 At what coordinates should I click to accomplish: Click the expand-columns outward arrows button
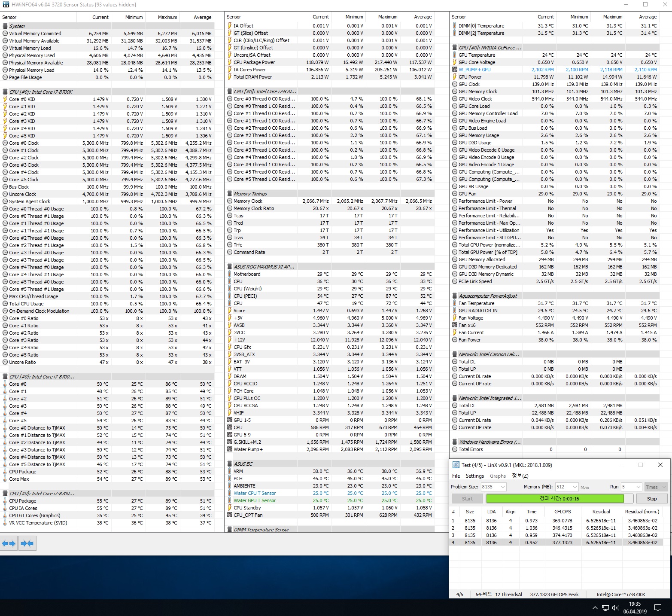9,543
